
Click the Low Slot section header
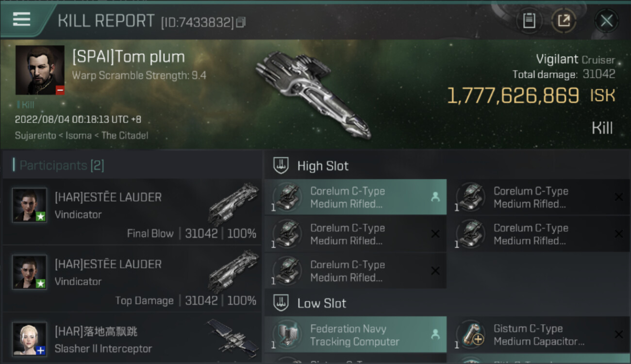pos(321,303)
